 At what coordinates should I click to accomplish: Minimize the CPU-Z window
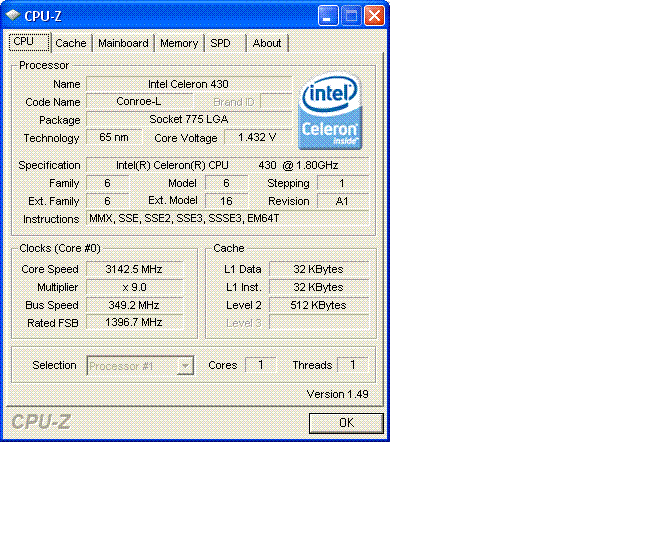328,16
